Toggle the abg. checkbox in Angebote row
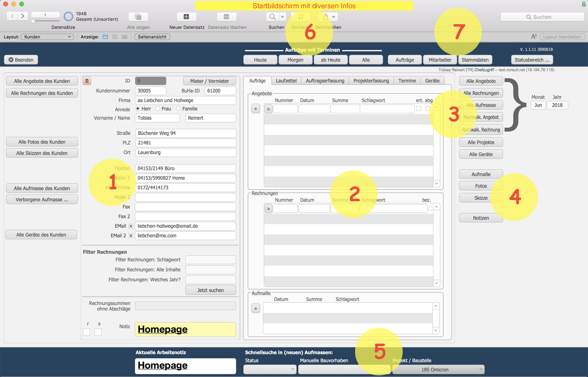The image size is (588, 377). (428, 108)
